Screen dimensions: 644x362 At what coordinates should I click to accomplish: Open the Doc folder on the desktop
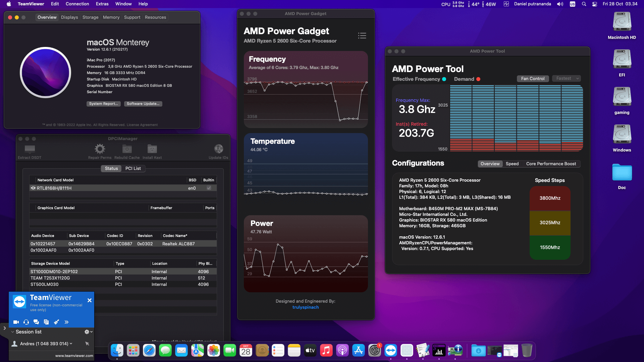[622, 177]
